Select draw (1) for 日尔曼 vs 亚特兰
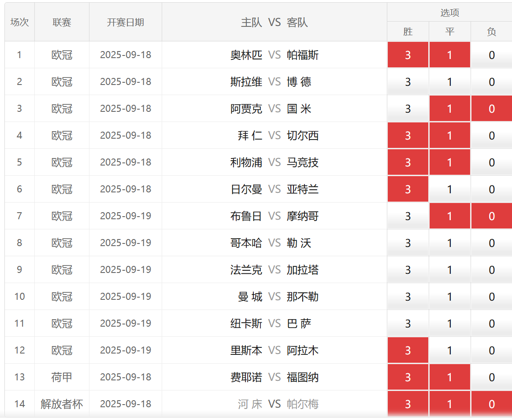The height and width of the screenshot is (420, 512). tap(449, 189)
